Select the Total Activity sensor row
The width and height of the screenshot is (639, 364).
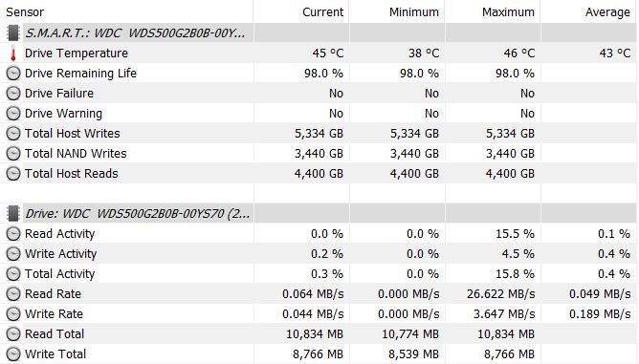tap(319, 273)
